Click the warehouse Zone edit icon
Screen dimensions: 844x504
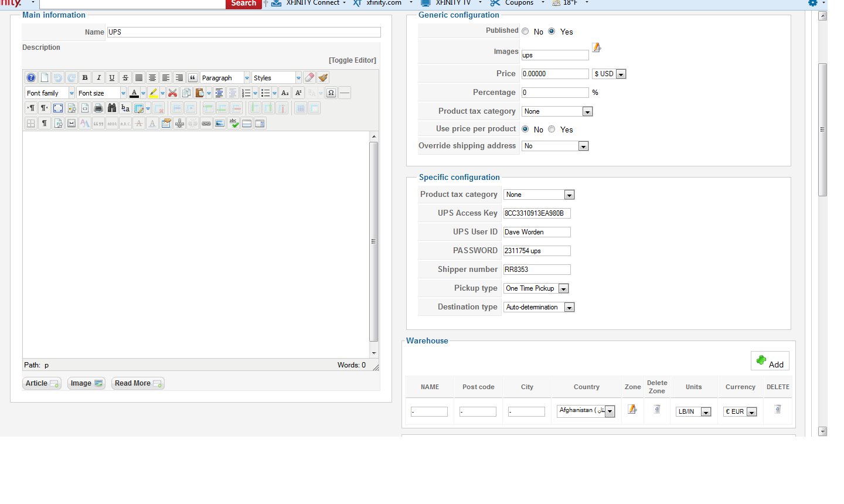point(632,409)
